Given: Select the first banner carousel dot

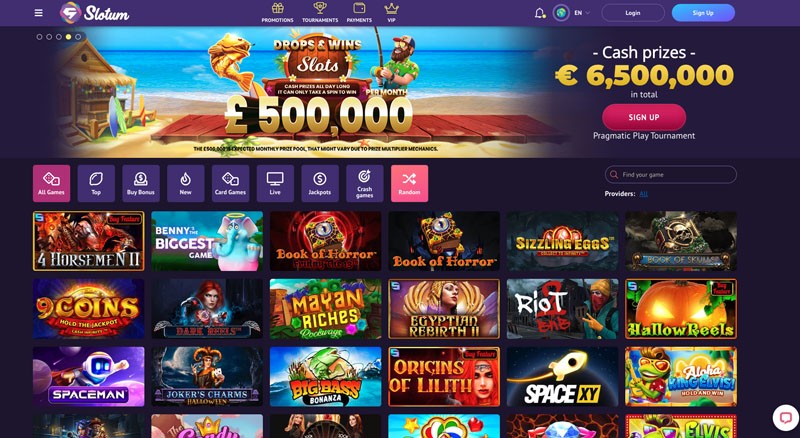Looking at the screenshot, I should pos(39,37).
